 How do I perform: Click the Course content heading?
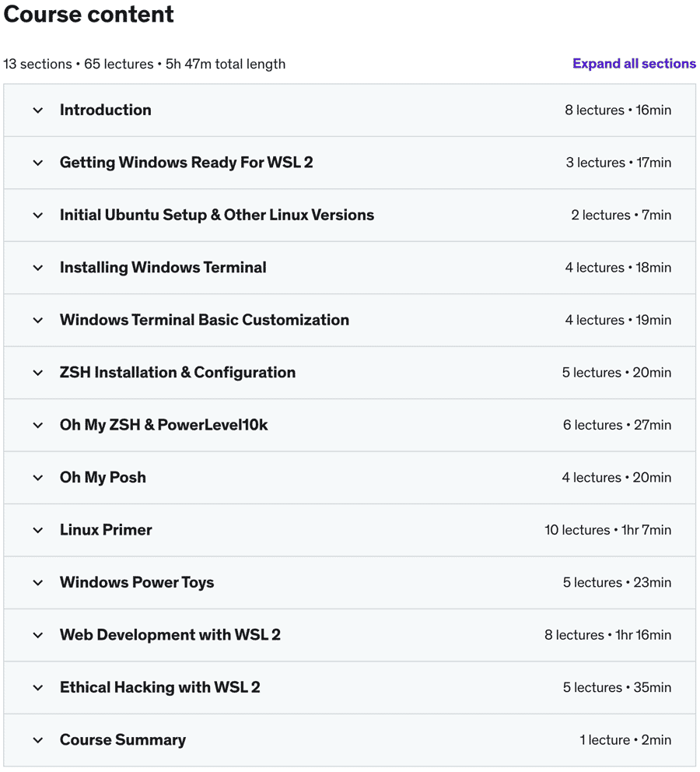(89, 14)
